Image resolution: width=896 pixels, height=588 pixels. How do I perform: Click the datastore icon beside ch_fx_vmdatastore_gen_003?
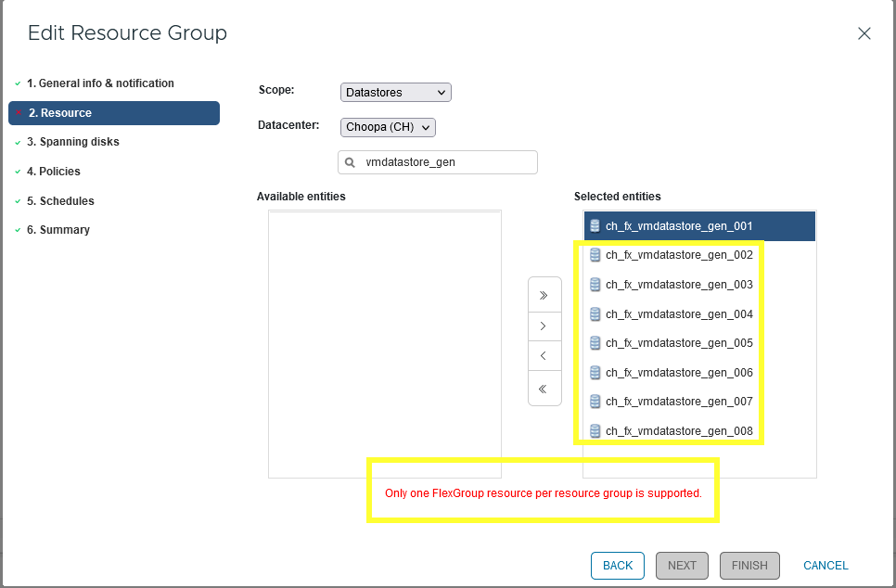[x=594, y=284]
